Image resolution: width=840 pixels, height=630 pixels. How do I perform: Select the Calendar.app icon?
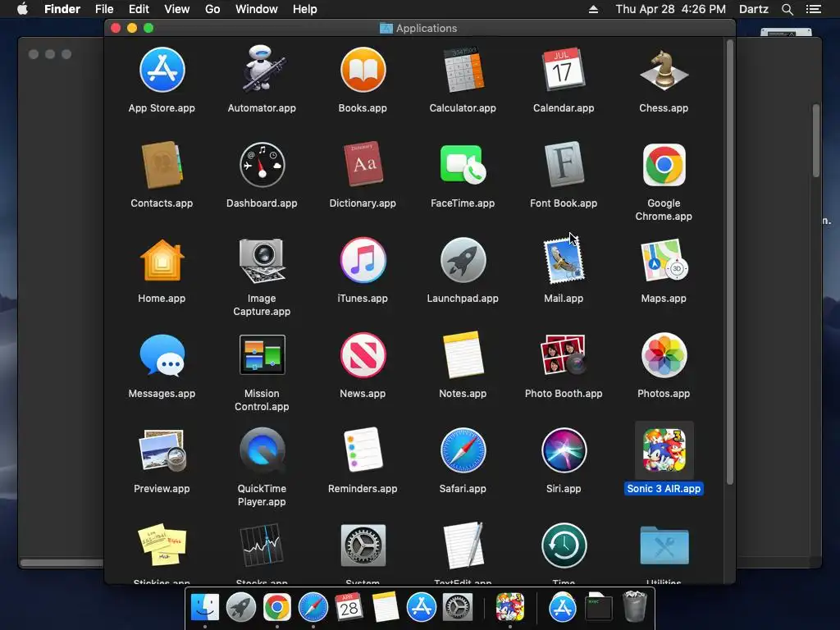(x=564, y=71)
